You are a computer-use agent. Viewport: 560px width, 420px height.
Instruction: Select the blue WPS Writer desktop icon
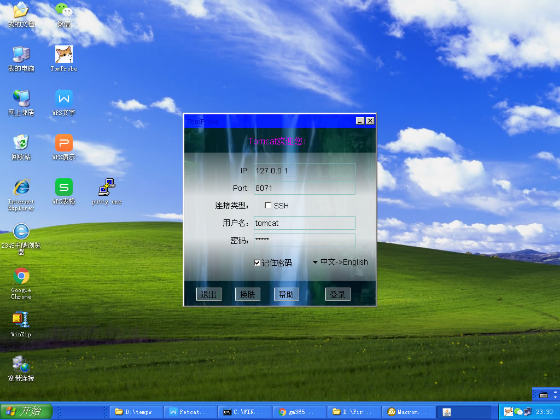[64, 103]
